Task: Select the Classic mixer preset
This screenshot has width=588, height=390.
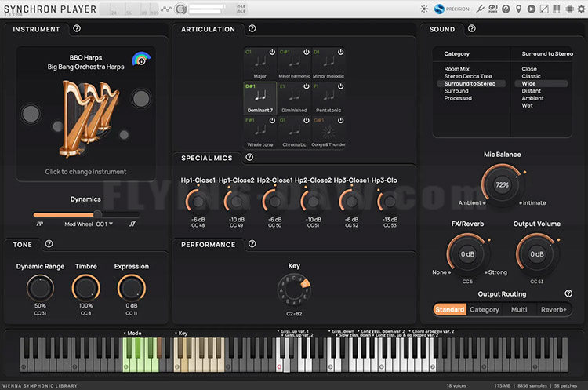Action: (x=531, y=76)
